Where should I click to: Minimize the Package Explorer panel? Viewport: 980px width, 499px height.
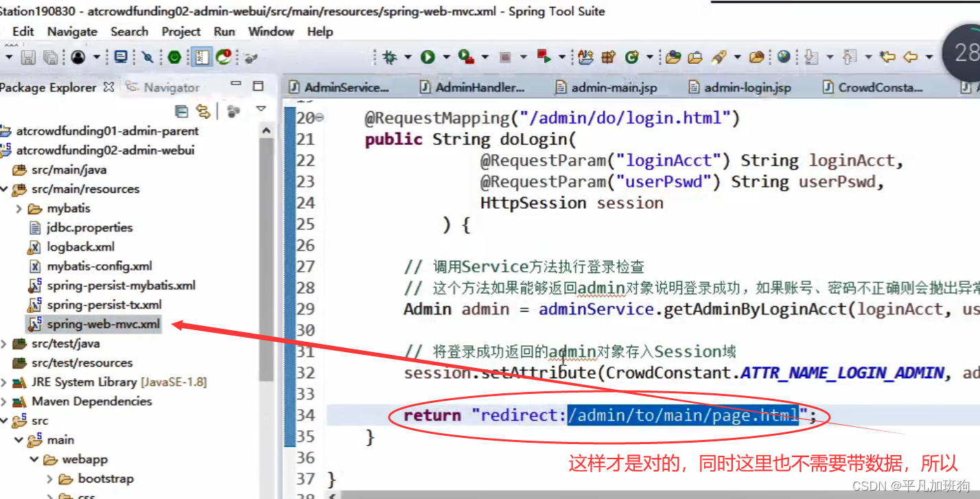[236, 84]
